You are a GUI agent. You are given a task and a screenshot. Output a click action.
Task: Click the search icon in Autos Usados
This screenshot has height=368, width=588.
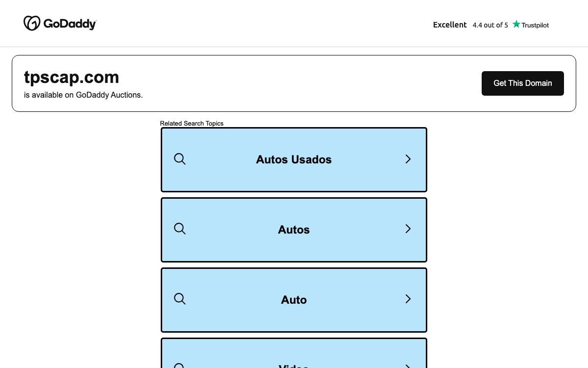[x=180, y=159]
